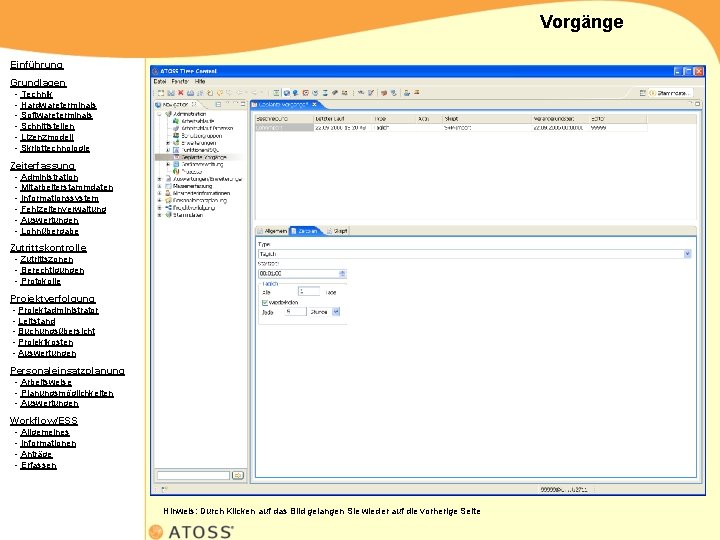The image size is (720, 540).
Task: Open the Hilfe menu
Action: click(x=200, y=81)
